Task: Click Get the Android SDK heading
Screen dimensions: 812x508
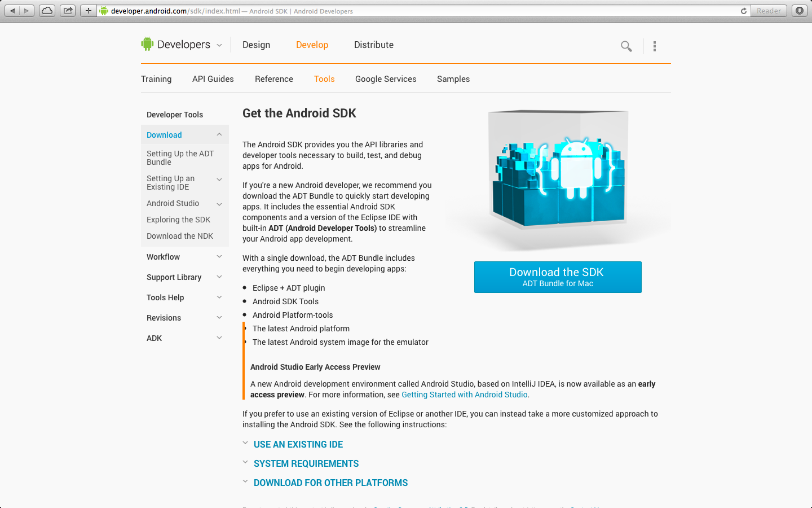Action: point(299,113)
